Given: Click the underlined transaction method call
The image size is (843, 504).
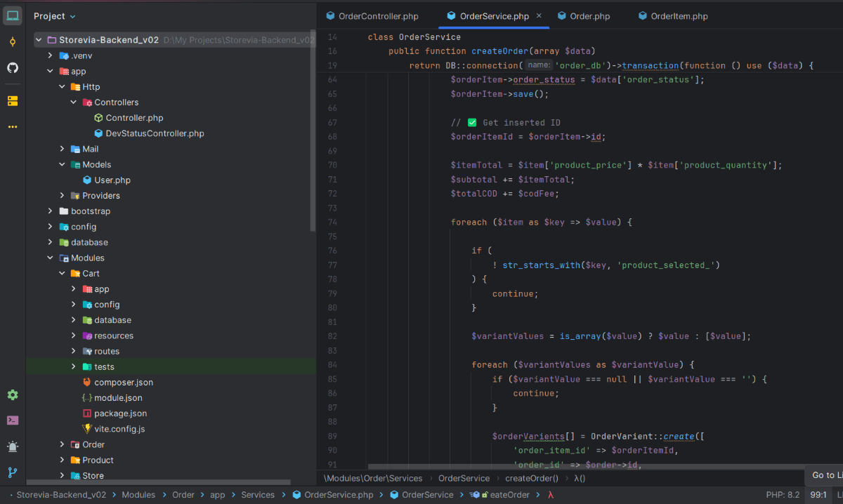Looking at the screenshot, I should coord(651,65).
